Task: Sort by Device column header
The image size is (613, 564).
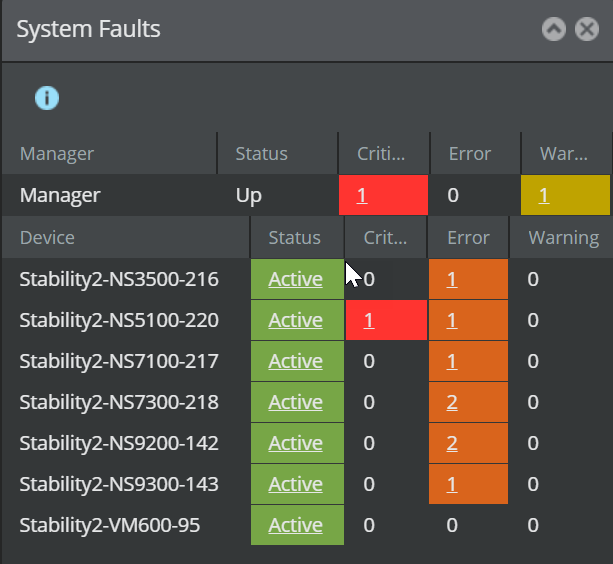Action: click(x=126, y=237)
